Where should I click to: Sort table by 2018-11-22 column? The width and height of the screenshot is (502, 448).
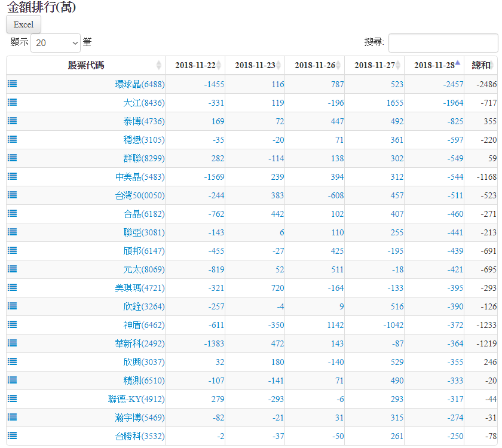(195, 65)
